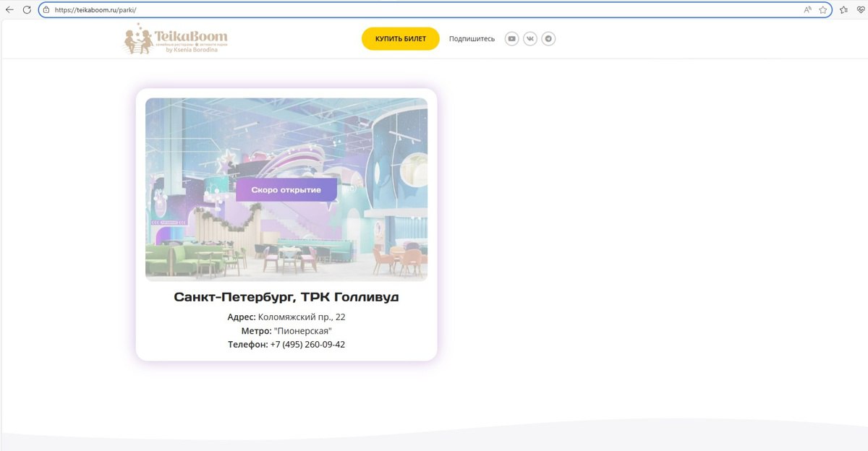Click the TeikaBoom logo in the header

pyautogui.click(x=176, y=38)
